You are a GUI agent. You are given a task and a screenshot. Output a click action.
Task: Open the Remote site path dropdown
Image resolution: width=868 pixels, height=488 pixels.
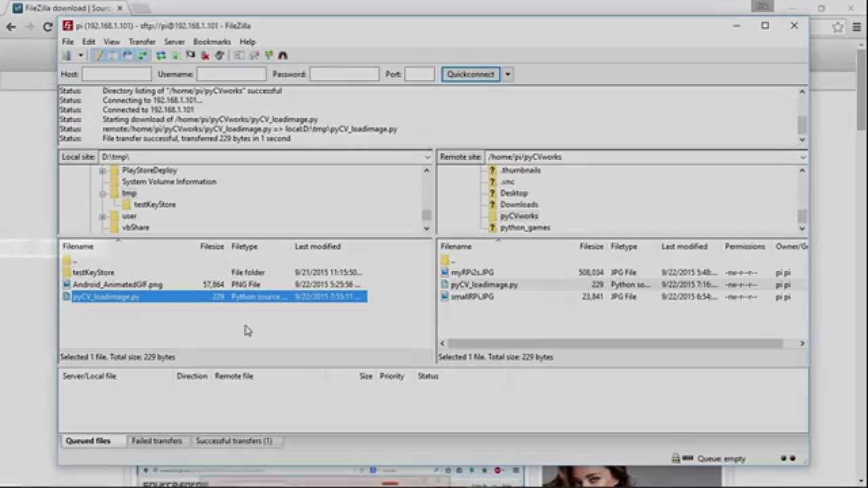click(803, 157)
